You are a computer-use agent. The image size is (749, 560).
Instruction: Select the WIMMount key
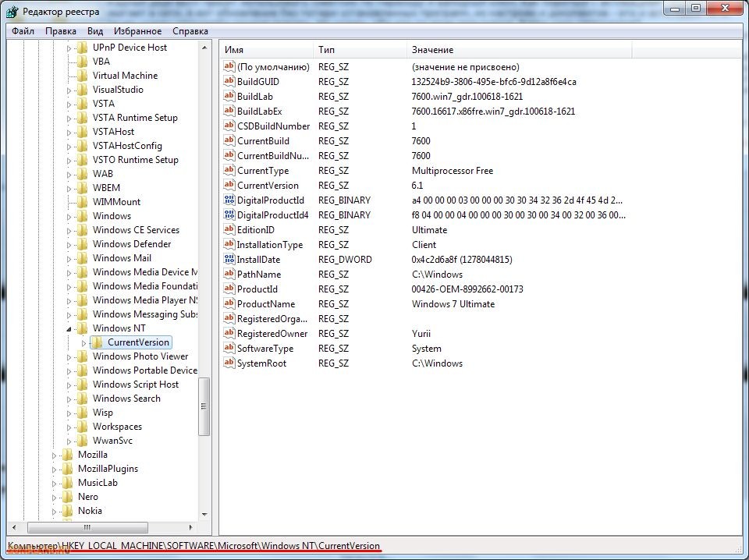tap(116, 201)
